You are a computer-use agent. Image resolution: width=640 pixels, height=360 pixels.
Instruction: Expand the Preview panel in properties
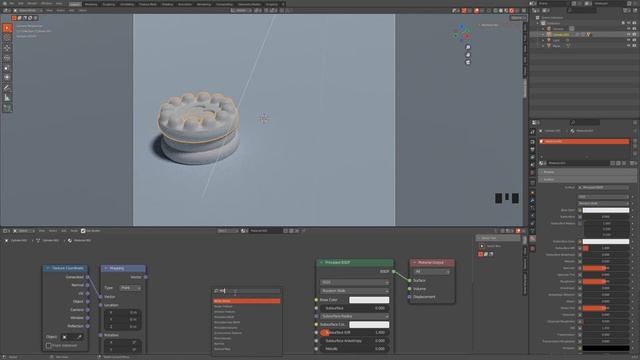(588, 172)
